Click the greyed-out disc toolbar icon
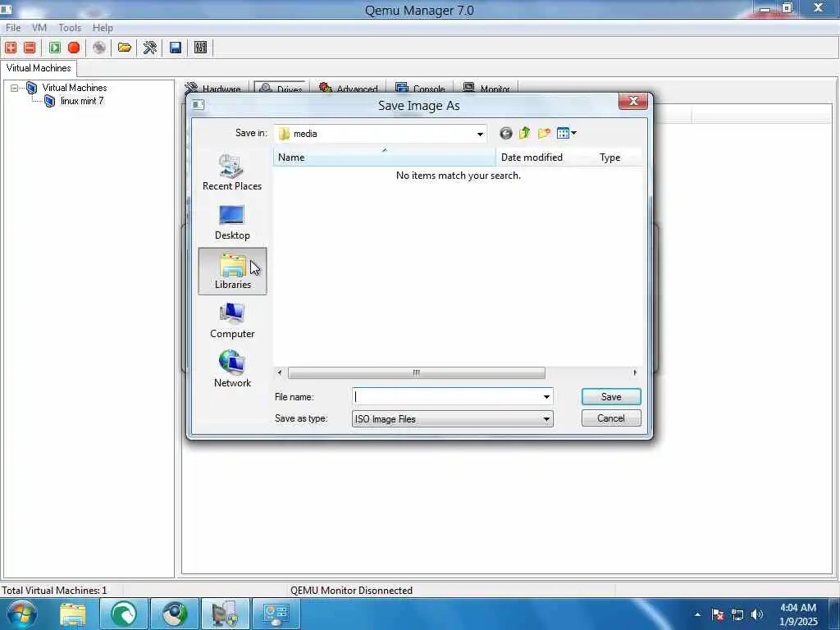The width and height of the screenshot is (840, 630). coord(99,48)
